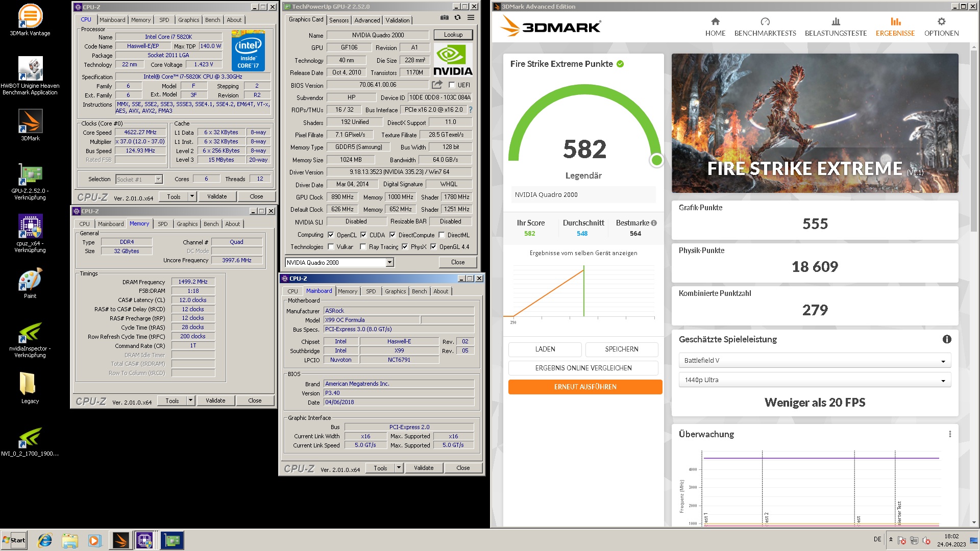Click SPEICHERN button in 3DMark

tap(621, 349)
